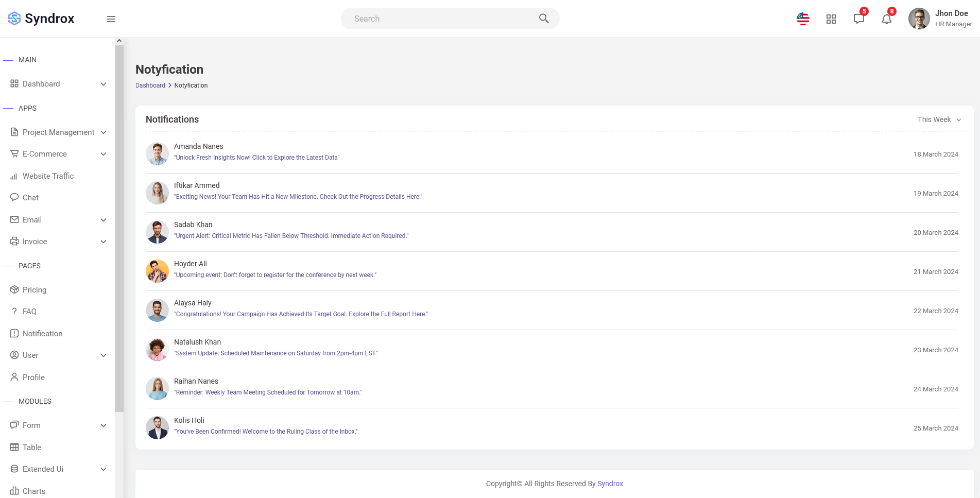Open the Pricing page from sidebar
Image resolution: width=980 pixels, height=498 pixels.
tap(35, 290)
